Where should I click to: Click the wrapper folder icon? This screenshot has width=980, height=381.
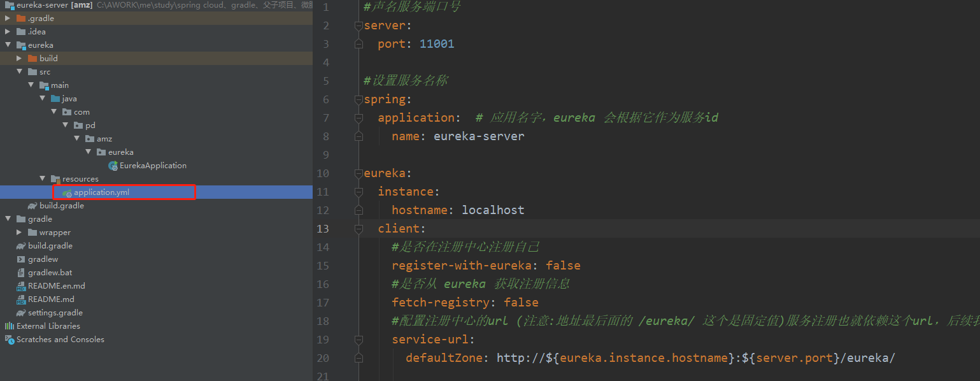[x=32, y=233]
